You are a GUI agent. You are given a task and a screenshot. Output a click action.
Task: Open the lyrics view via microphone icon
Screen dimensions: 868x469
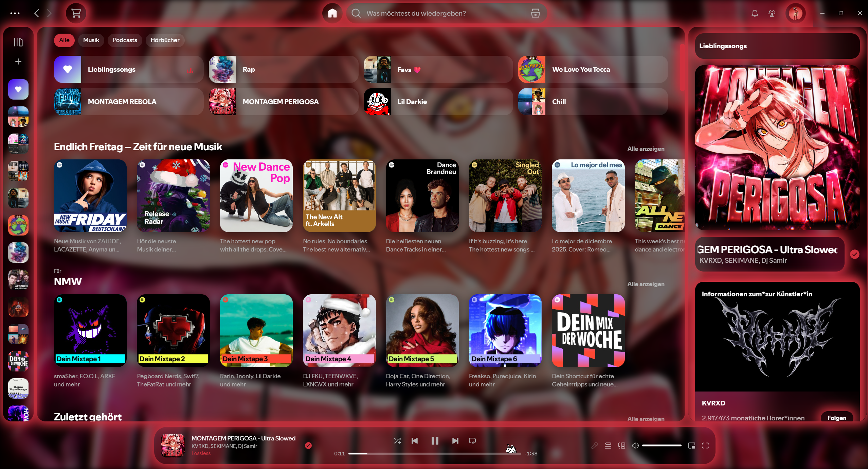594,445
